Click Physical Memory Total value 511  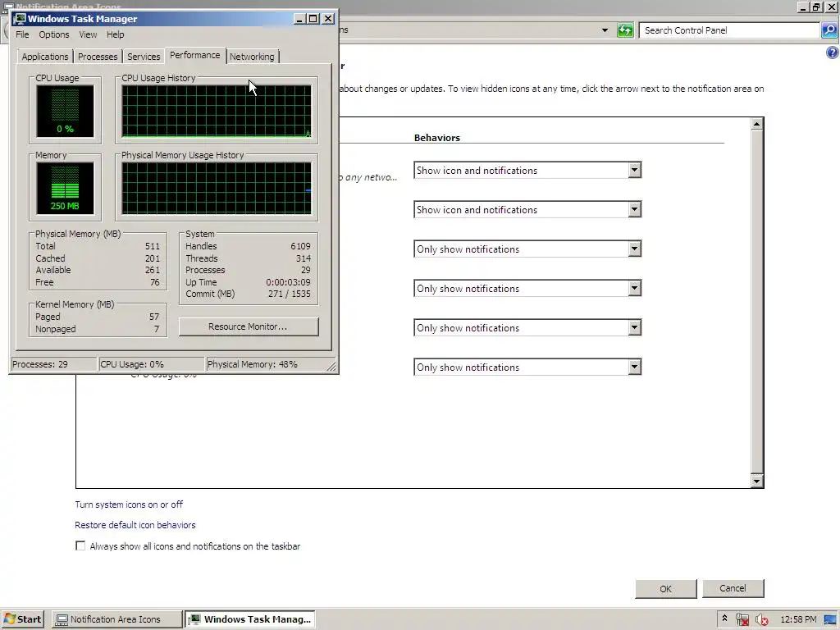tap(153, 246)
